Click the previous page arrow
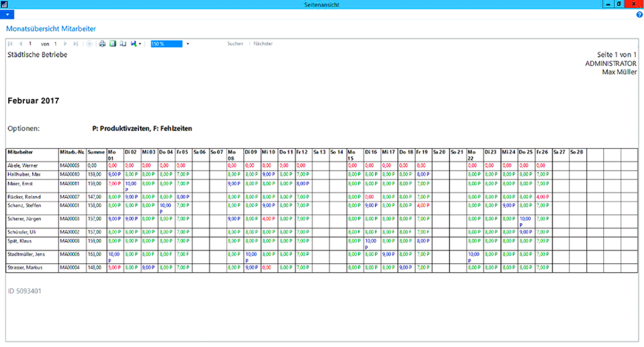Screen dimensions: 644x347 pos(20,44)
